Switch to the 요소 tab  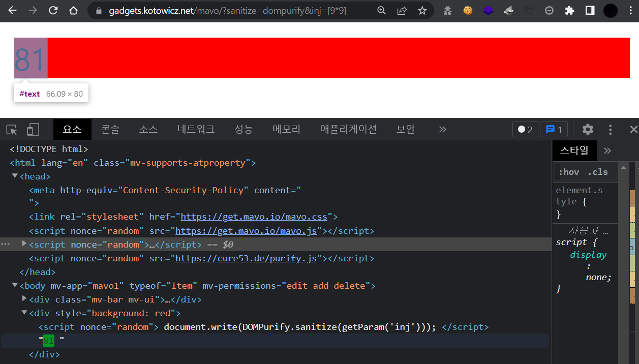pos(72,130)
